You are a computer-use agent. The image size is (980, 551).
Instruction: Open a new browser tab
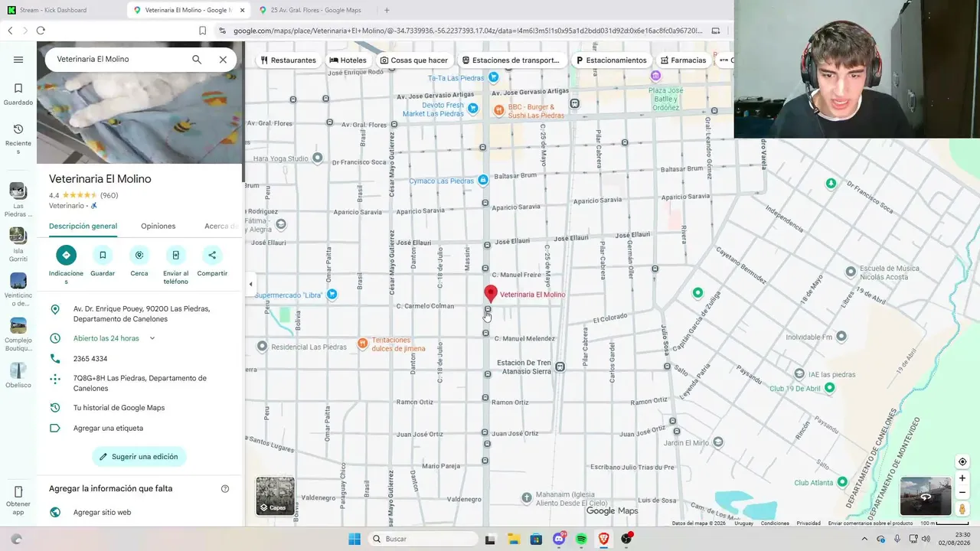click(387, 10)
